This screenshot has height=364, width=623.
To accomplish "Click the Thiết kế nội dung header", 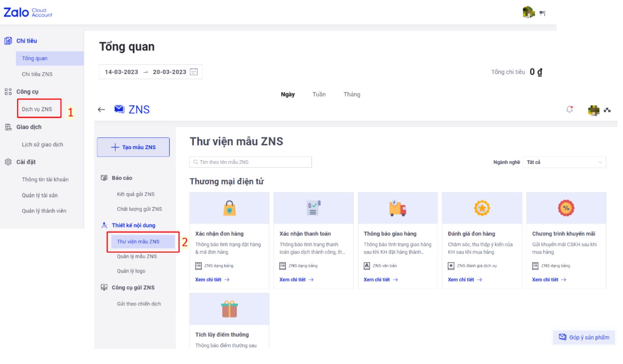I will click(133, 225).
